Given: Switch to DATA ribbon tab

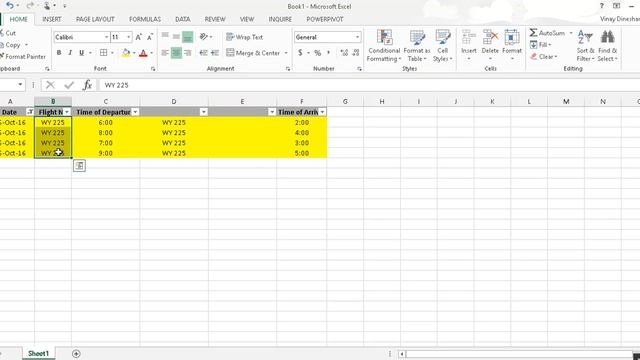Looking at the screenshot, I should tap(182, 19).
